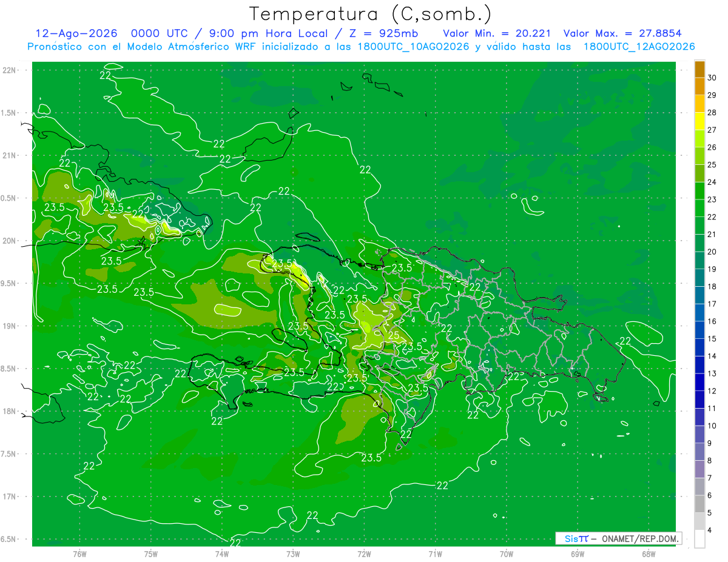Click the '75W' longitude axis label
The image size is (728, 562).
tap(151, 554)
